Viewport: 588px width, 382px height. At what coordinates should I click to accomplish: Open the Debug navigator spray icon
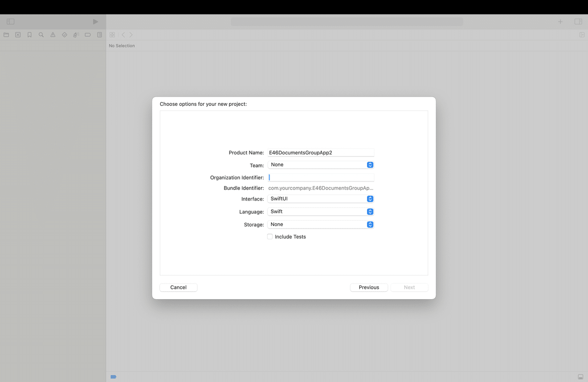(76, 35)
